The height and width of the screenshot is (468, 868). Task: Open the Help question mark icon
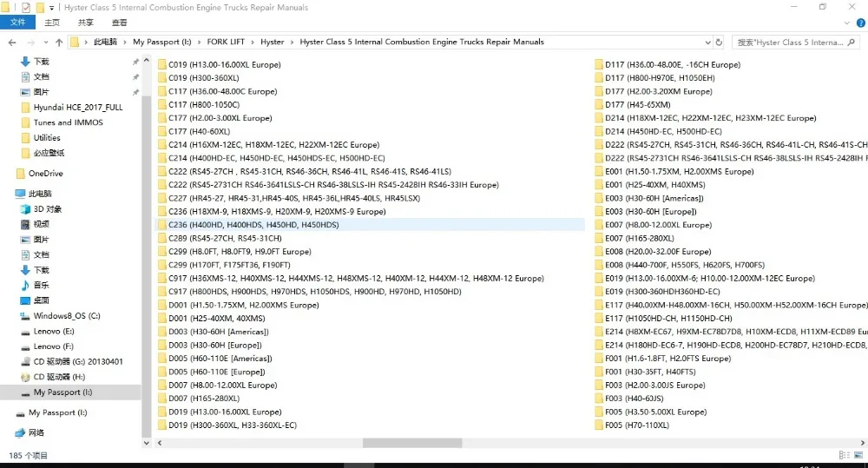point(861,23)
